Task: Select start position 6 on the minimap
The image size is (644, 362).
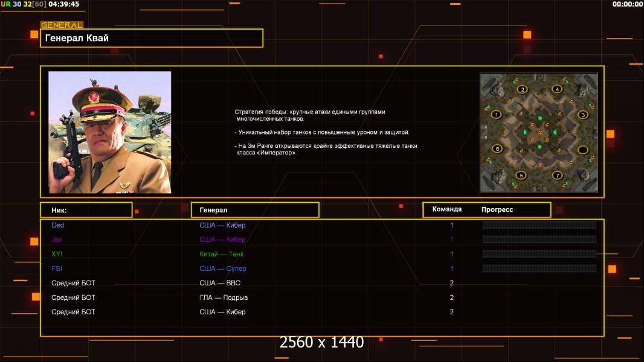Action: pos(497,149)
